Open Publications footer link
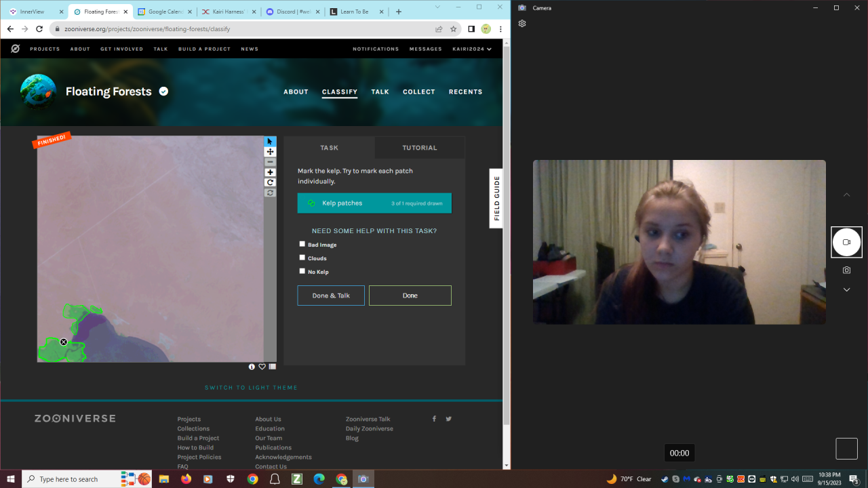 click(x=273, y=447)
